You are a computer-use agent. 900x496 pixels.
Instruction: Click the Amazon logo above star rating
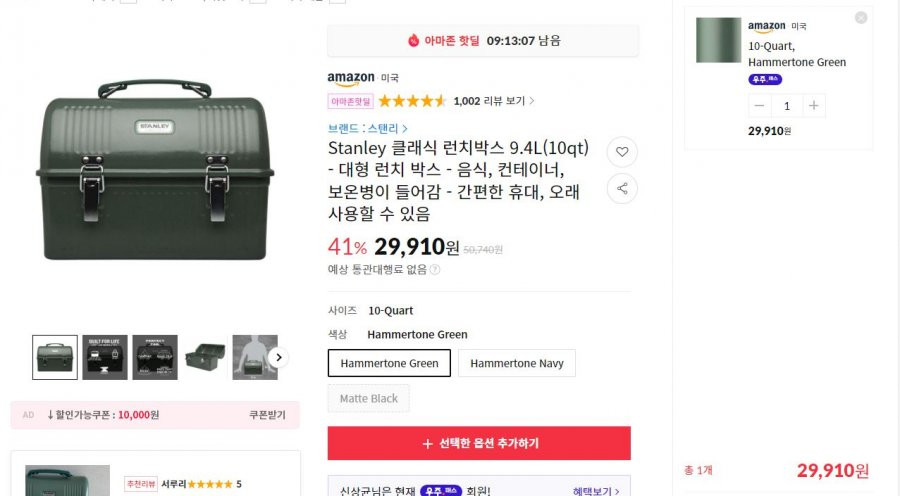(x=351, y=78)
